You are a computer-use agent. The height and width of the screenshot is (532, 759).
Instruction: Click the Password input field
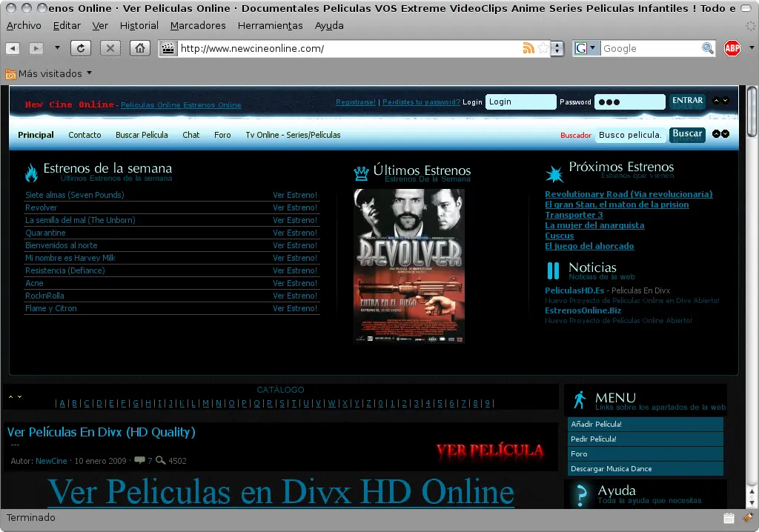630,102
